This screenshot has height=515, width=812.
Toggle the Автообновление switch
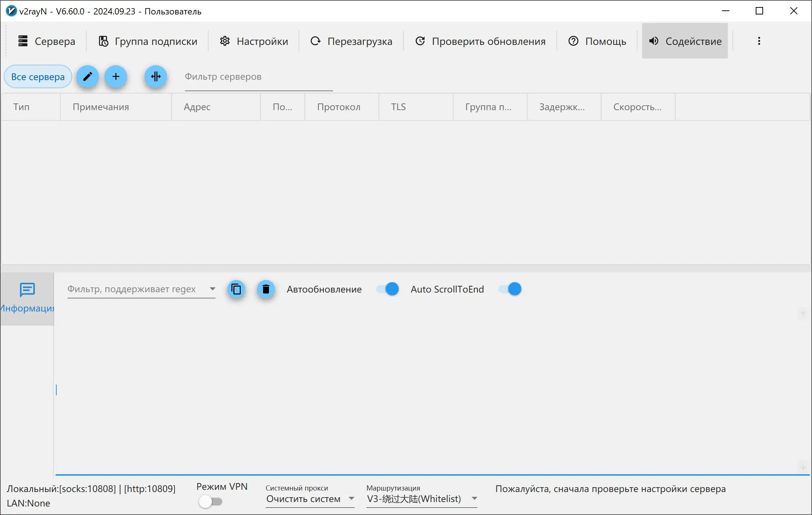pyautogui.click(x=387, y=289)
